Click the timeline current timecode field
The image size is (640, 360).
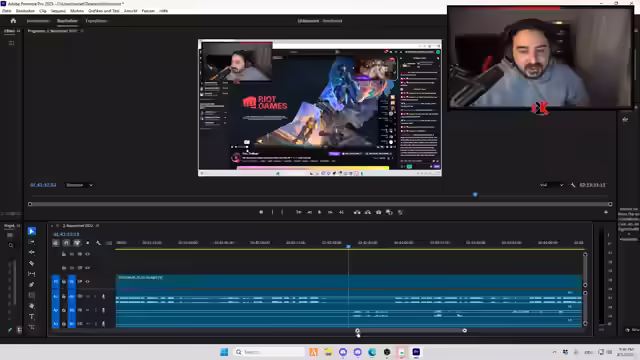(x=67, y=234)
